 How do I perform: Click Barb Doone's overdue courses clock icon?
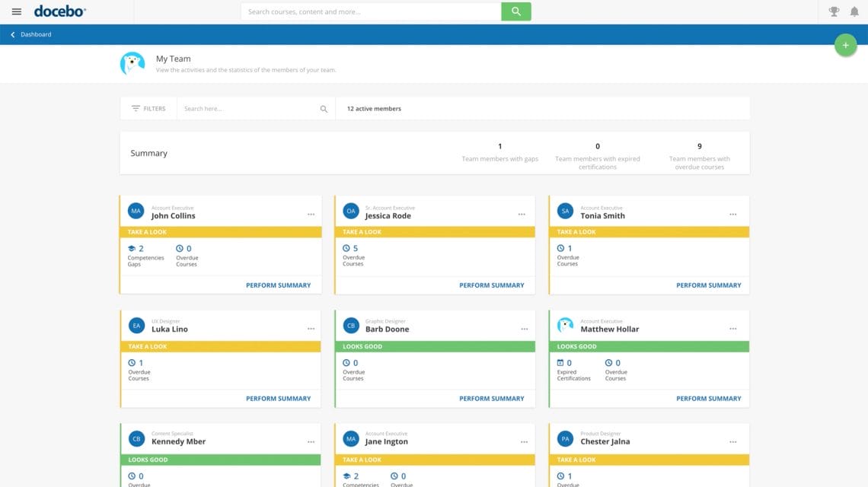[x=346, y=363]
